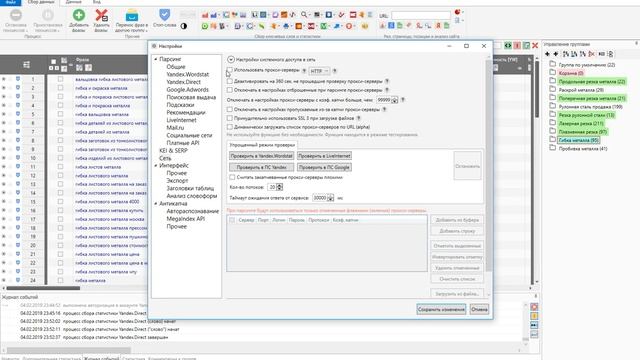The image size is (640, 360).
Task: Click the help icon next to SSL 3 option
Action: [358, 118]
